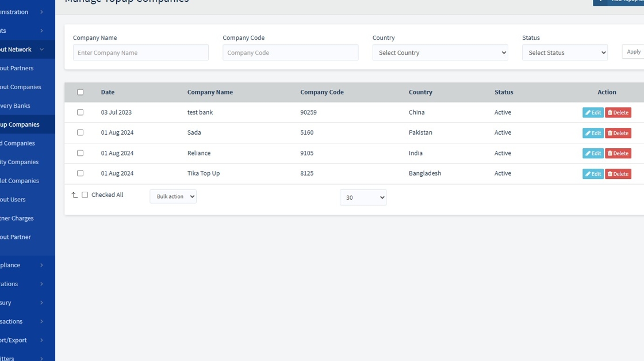Image resolution: width=644 pixels, height=361 pixels.
Task: Click the Apply filter button
Action: 634,52
